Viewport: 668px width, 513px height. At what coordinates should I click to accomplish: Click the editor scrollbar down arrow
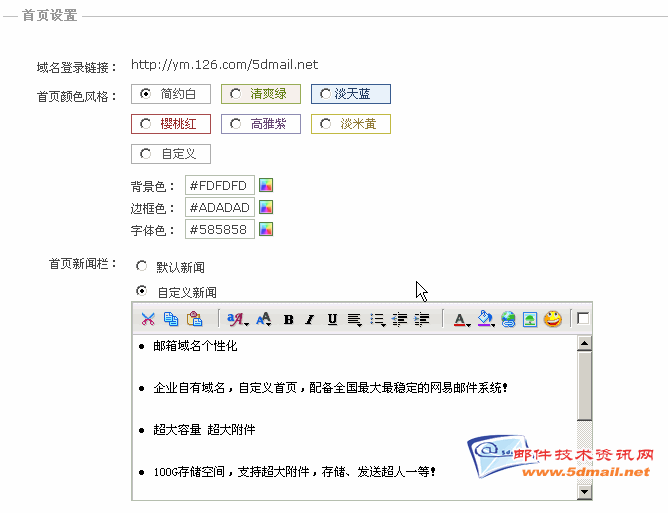584,492
